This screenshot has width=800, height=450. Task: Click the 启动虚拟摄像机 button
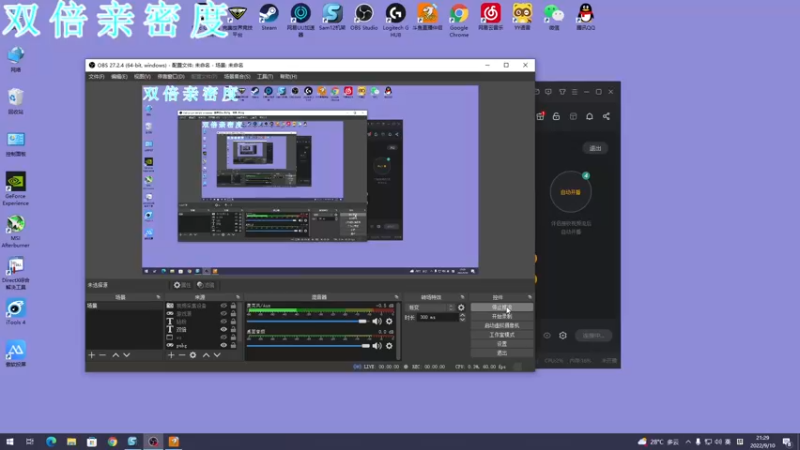pos(502,326)
